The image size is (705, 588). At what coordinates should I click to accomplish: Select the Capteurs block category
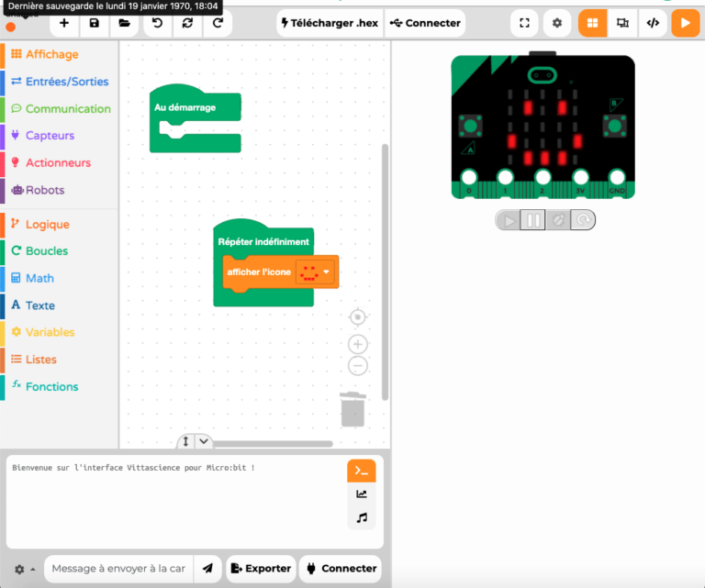(x=50, y=136)
